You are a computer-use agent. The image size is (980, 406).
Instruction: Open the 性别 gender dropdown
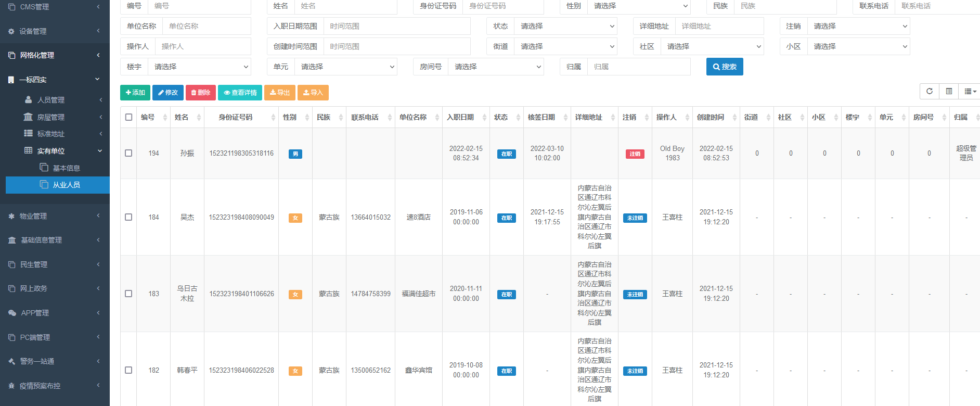[640, 6]
